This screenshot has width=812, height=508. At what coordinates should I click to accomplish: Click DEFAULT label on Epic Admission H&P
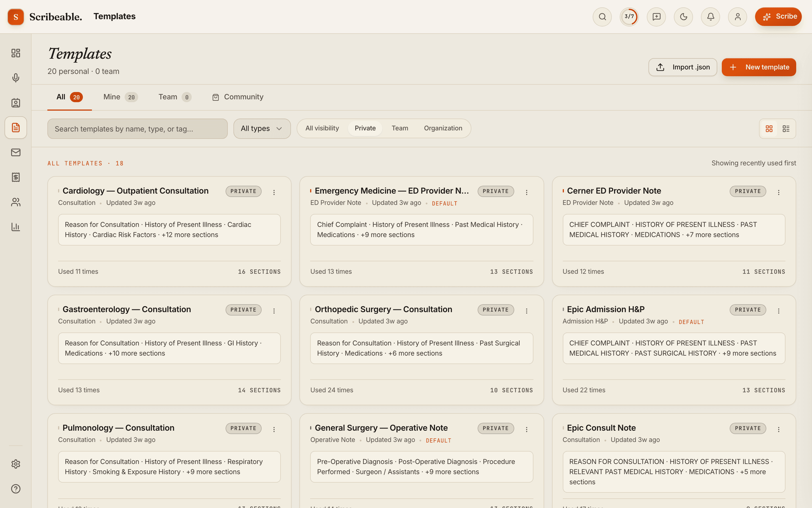(x=691, y=322)
